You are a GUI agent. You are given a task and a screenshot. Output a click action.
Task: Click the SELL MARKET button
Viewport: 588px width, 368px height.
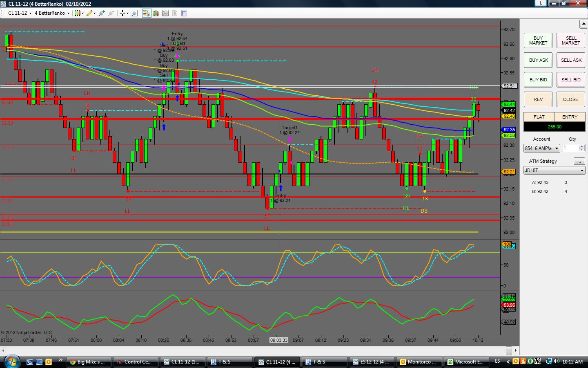[571, 40]
